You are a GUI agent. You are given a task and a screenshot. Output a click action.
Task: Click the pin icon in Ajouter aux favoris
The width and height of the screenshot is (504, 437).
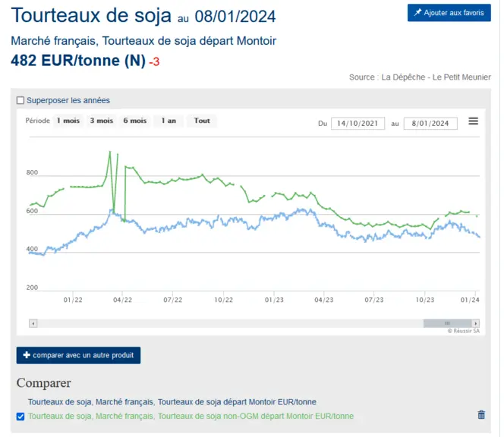coord(417,13)
